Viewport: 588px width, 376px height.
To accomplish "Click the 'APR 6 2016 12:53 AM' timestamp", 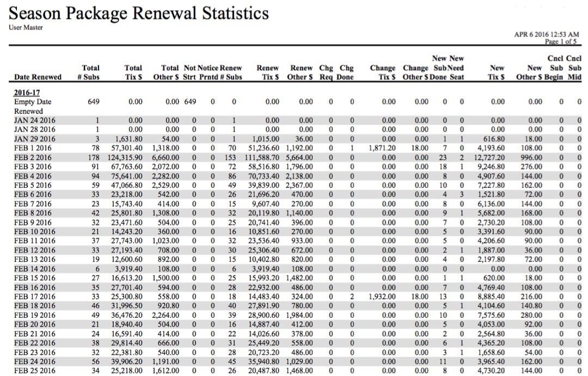I will tap(547, 34).
